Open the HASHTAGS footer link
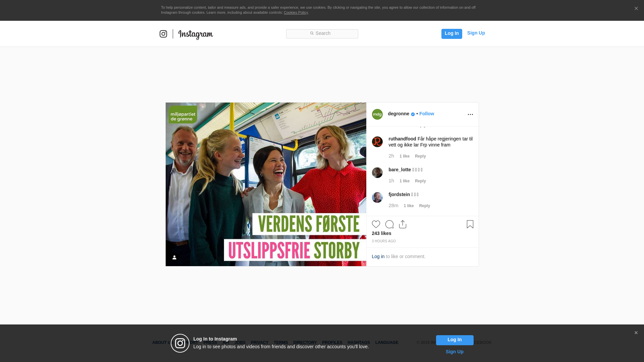Image resolution: width=644 pixels, height=362 pixels. [359, 343]
